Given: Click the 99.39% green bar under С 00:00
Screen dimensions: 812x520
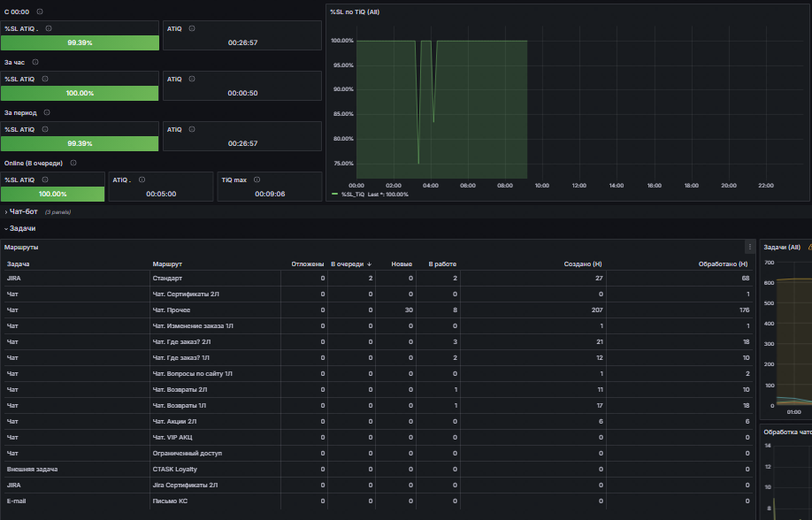Looking at the screenshot, I should click(80, 43).
